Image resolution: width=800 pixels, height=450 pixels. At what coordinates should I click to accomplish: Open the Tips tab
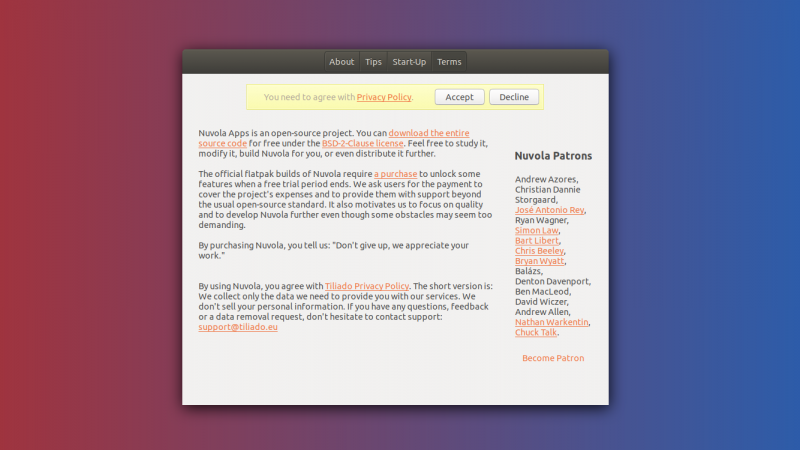373,62
